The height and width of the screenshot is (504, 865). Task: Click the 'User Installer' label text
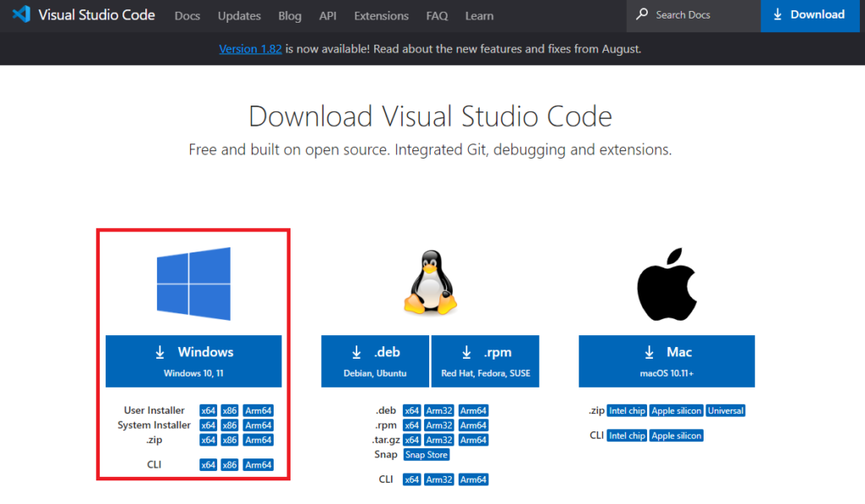click(x=154, y=410)
